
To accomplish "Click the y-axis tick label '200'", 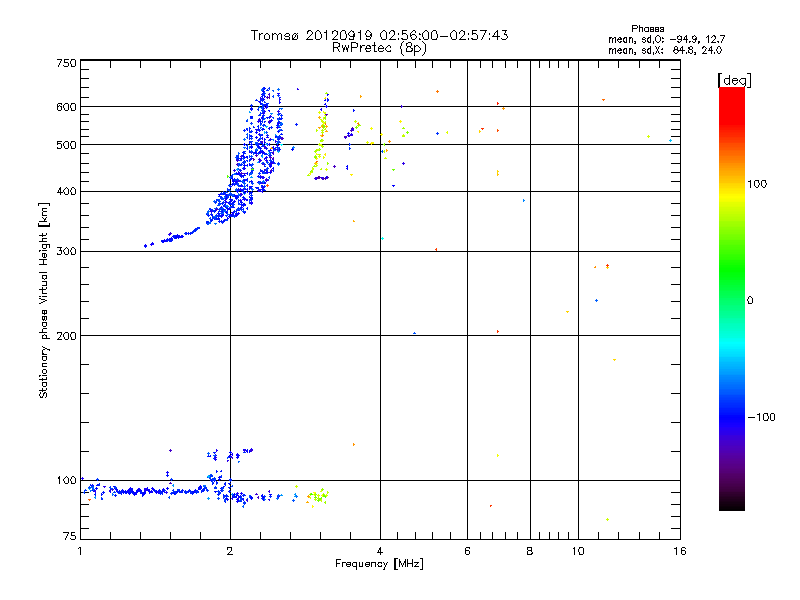I will 66,336.
